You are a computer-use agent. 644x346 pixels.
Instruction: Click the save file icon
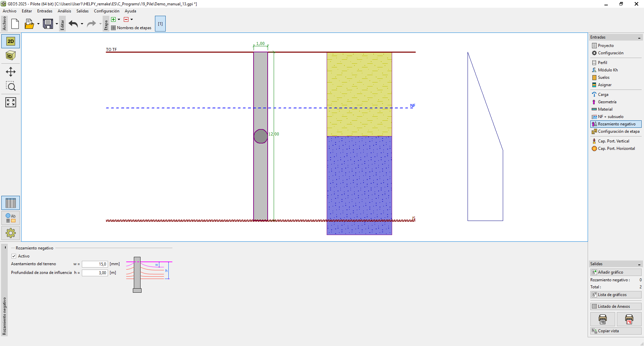pyautogui.click(x=48, y=24)
